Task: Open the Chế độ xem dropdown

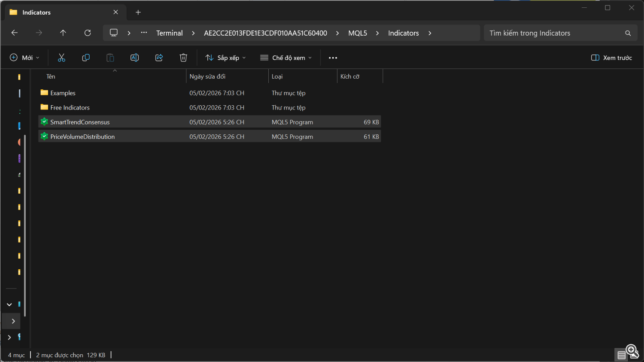Action: pyautogui.click(x=286, y=58)
